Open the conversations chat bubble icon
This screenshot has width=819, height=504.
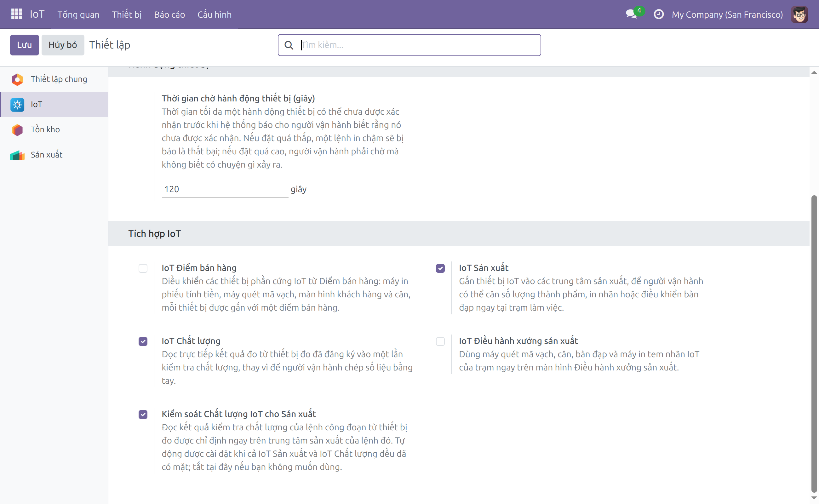coord(631,14)
